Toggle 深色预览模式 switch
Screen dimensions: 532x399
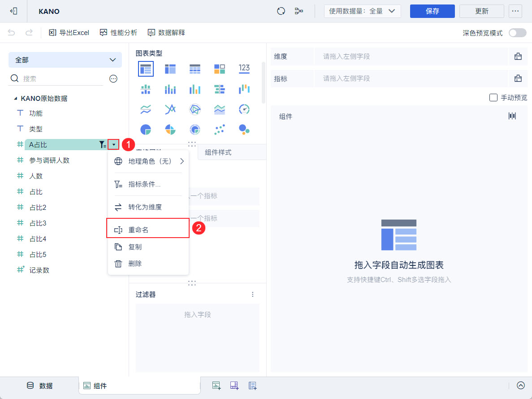[517, 33]
